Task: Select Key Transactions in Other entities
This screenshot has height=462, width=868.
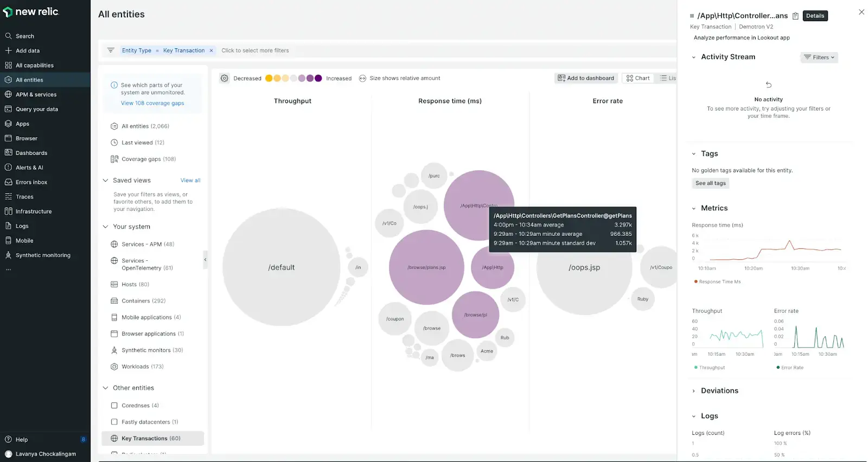Action: pos(151,438)
